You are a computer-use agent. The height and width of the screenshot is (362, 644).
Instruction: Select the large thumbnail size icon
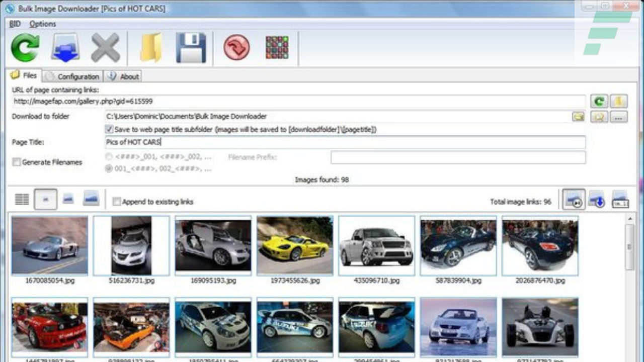[91, 198]
